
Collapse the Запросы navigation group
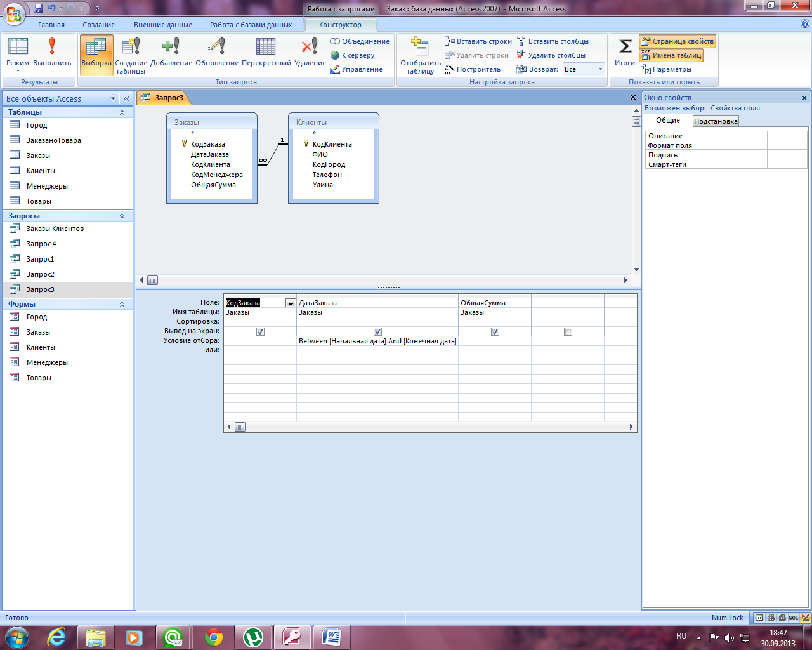(x=122, y=216)
